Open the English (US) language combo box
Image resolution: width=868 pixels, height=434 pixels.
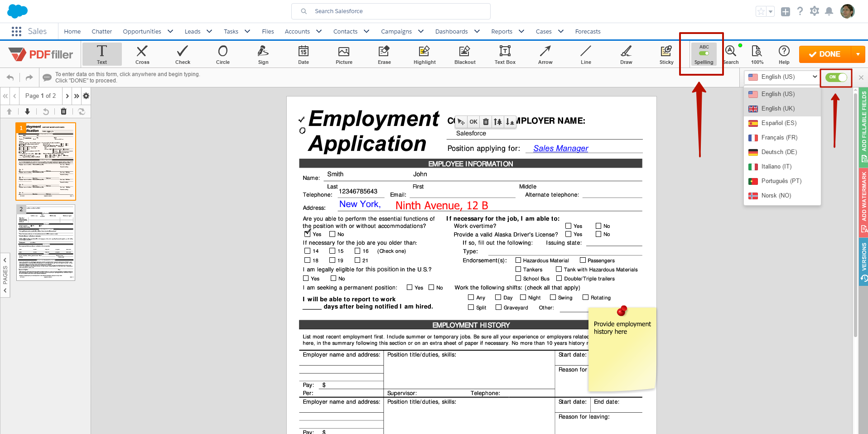(x=782, y=77)
